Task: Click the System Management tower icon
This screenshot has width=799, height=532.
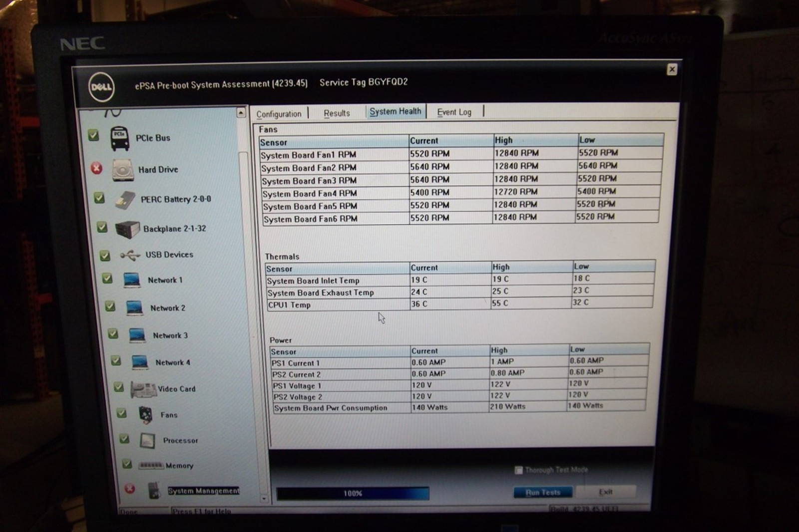Action: coord(154,490)
